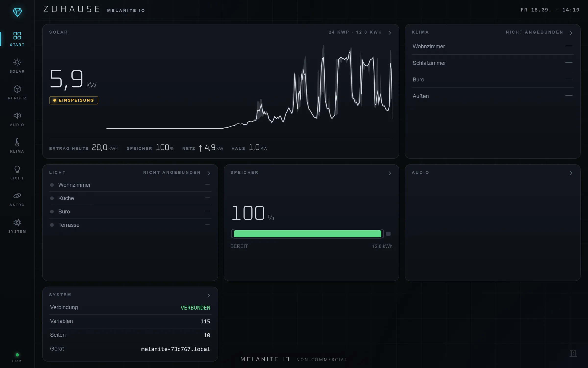Expand the Solar card chevron
This screenshot has width=588, height=368.
coord(390,33)
